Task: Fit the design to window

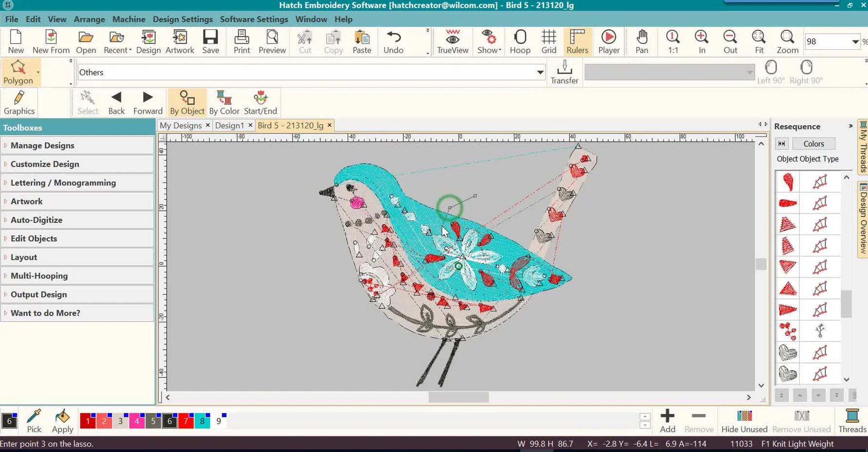Action: pyautogui.click(x=759, y=41)
